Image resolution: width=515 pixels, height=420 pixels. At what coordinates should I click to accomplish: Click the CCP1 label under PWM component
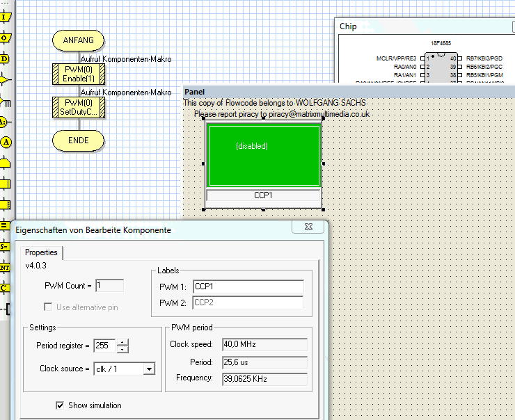263,195
